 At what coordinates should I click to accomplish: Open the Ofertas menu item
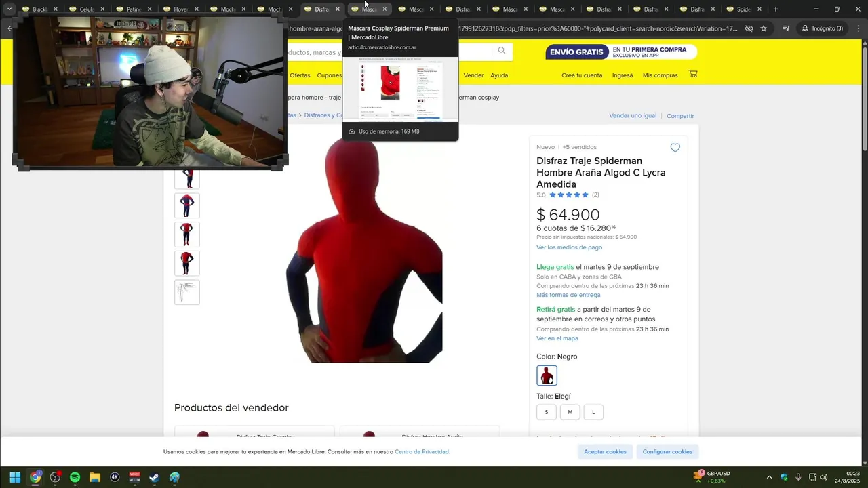[x=300, y=75]
